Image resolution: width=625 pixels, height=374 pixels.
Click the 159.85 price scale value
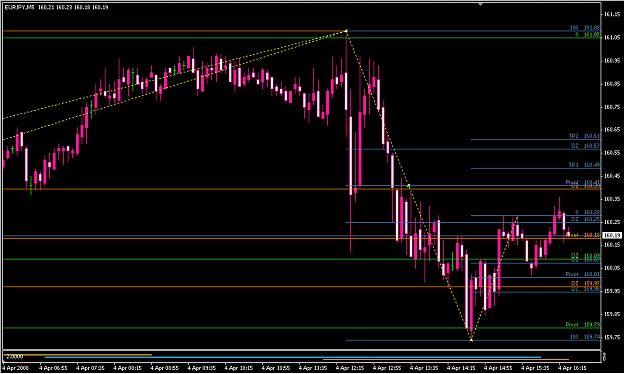[x=612, y=314]
